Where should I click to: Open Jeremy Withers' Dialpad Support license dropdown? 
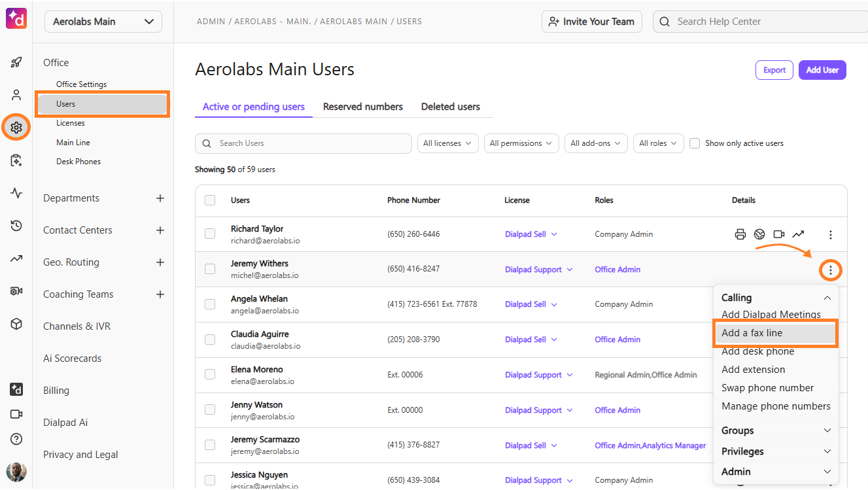pyautogui.click(x=539, y=270)
